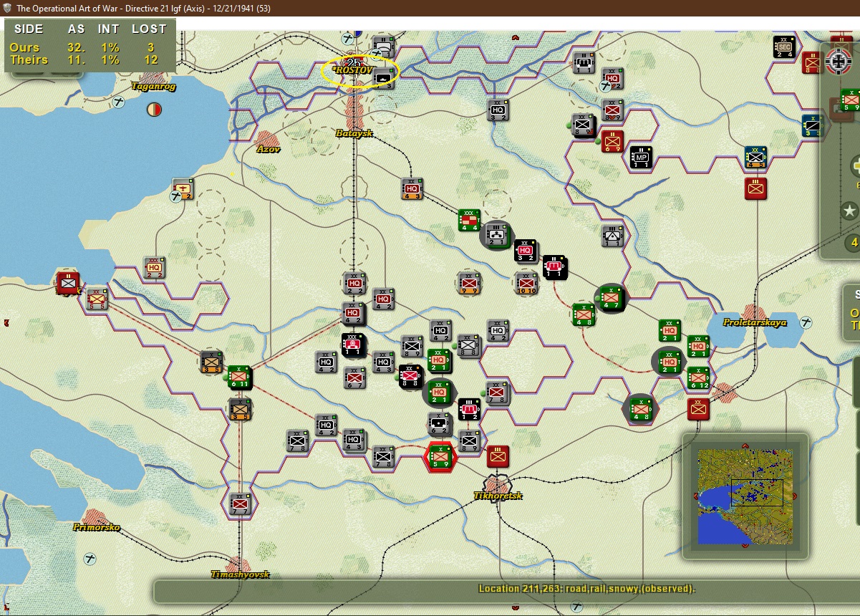Image resolution: width=860 pixels, height=616 pixels.
Task: Select the green 6-11 infantry counter
Action: [x=238, y=375]
